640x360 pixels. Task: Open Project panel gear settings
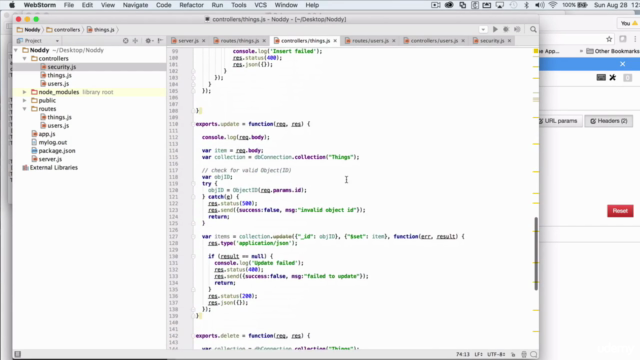[x=149, y=41]
